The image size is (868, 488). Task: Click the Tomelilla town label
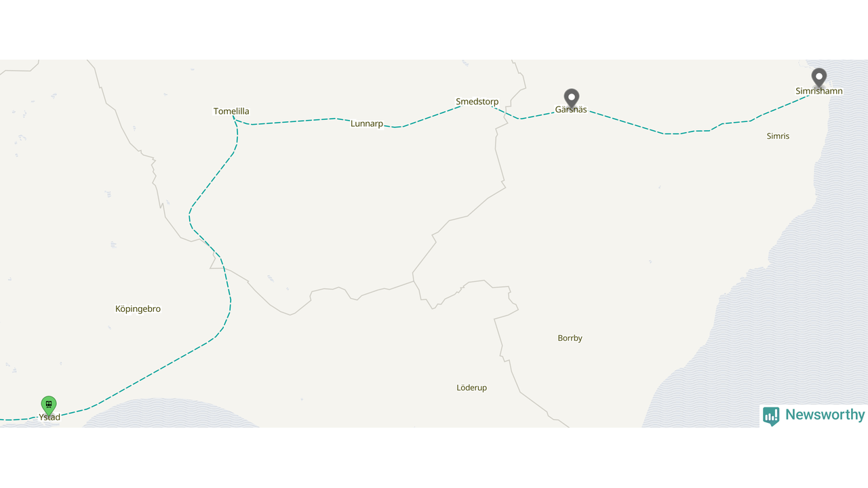(231, 111)
